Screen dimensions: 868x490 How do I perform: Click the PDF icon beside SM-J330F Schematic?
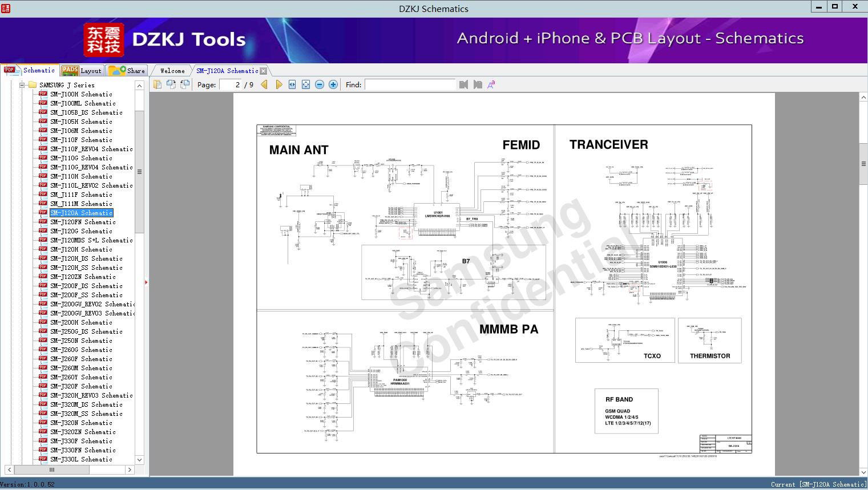coord(43,441)
